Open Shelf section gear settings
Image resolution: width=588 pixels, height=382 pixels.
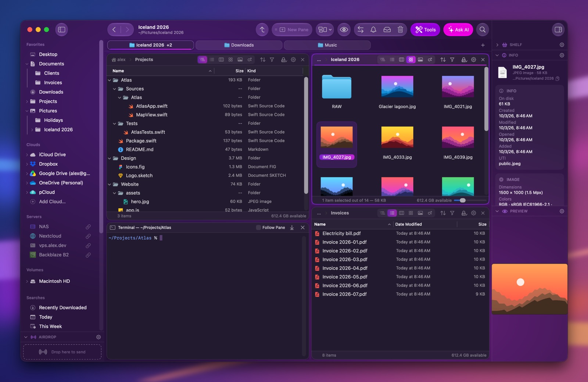pos(562,45)
